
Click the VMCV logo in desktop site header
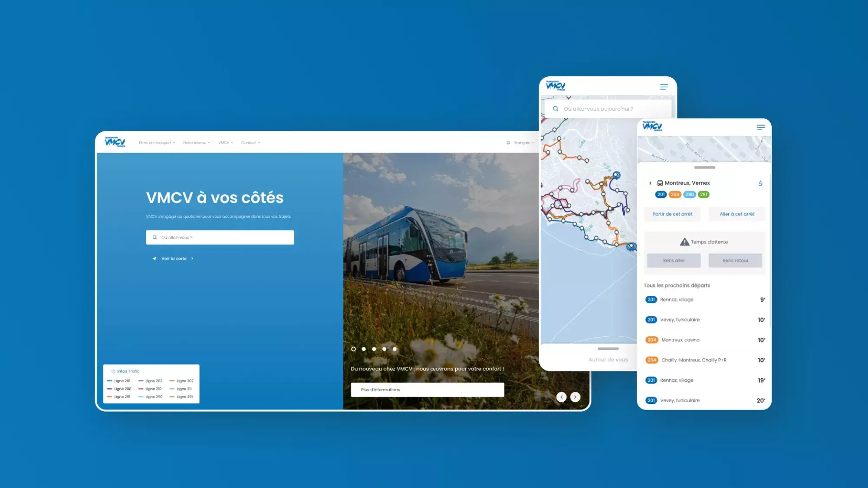point(115,142)
